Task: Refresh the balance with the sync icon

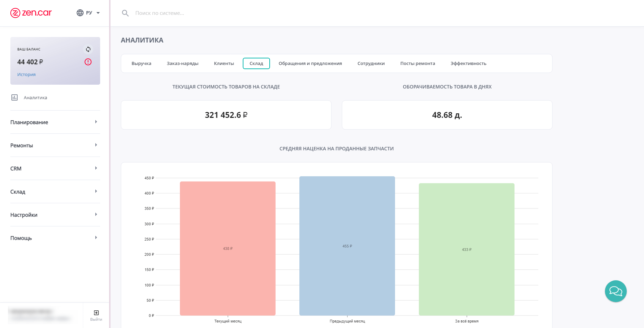Action: pyautogui.click(x=88, y=49)
